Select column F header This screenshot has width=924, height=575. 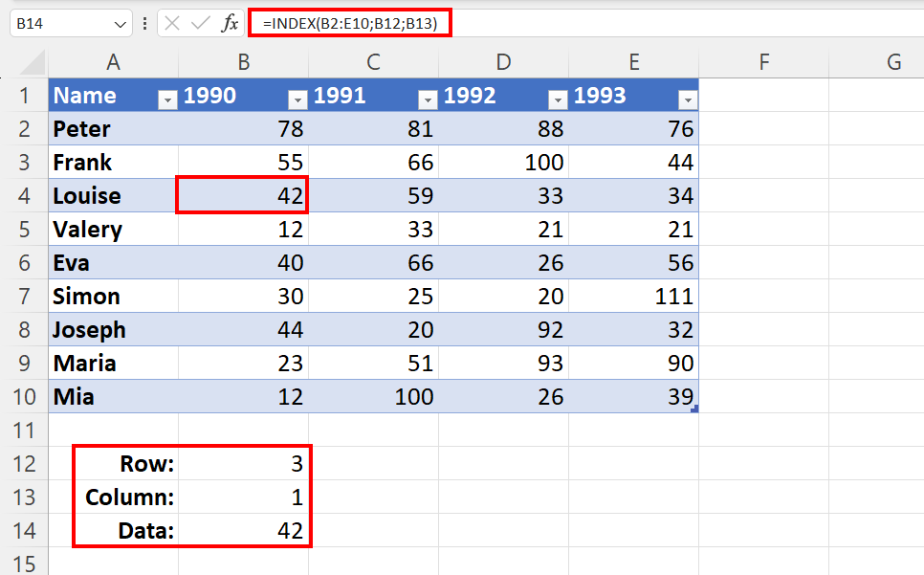click(x=763, y=62)
